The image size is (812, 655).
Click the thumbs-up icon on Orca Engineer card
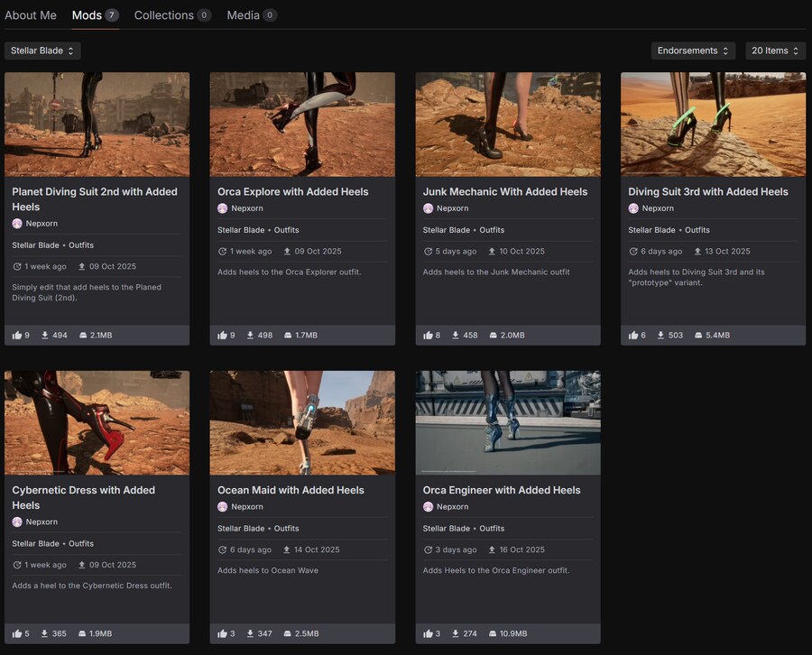[429, 634]
